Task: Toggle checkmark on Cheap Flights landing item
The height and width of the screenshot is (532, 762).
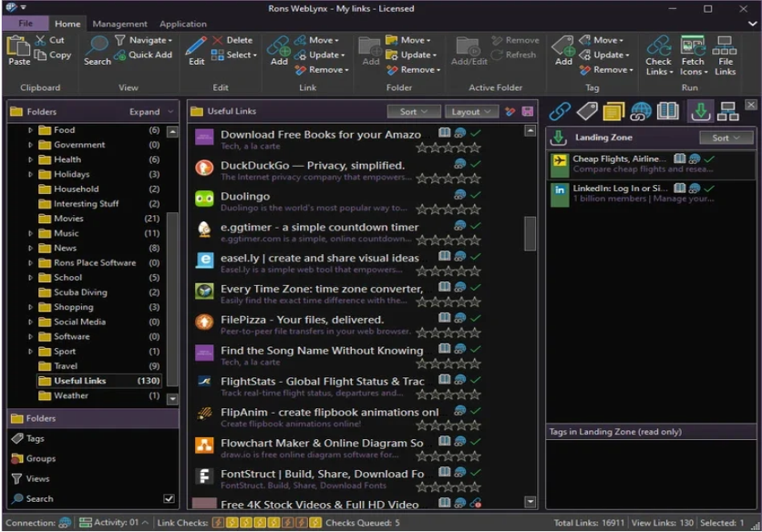Action: click(x=709, y=159)
